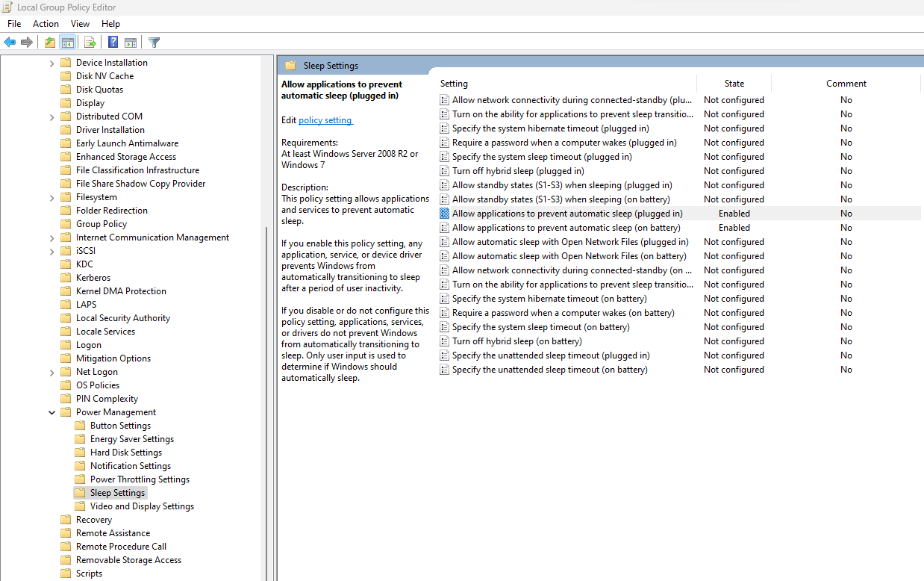Expand the iSCSI tree node
This screenshot has height=581, width=924.
51,251
